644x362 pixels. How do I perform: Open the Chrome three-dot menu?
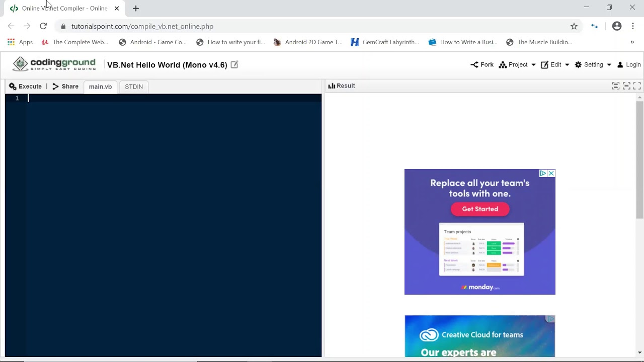coord(633,26)
